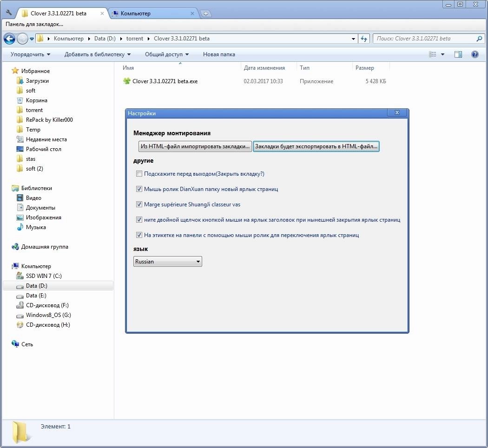The width and height of the screenshot is (488, 448).
Task: Switch to the Компьютер tab
Action: [x=153, y=13]
